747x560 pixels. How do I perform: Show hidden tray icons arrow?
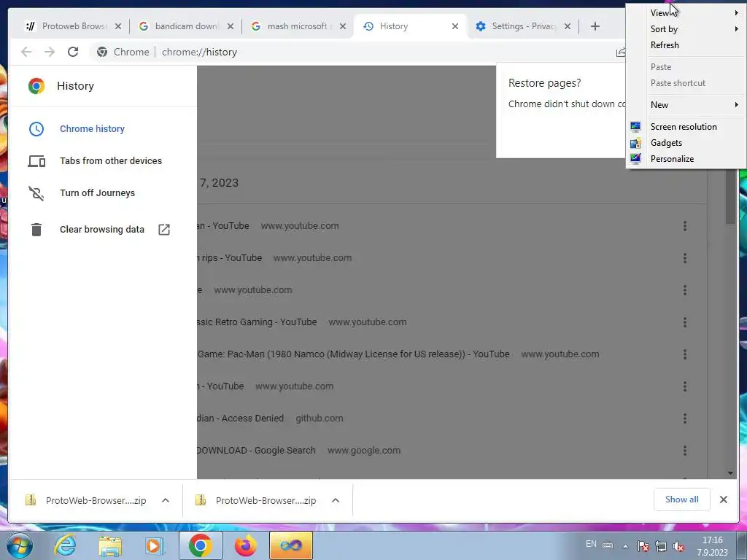pyautogui.click(x=625, y=547)
